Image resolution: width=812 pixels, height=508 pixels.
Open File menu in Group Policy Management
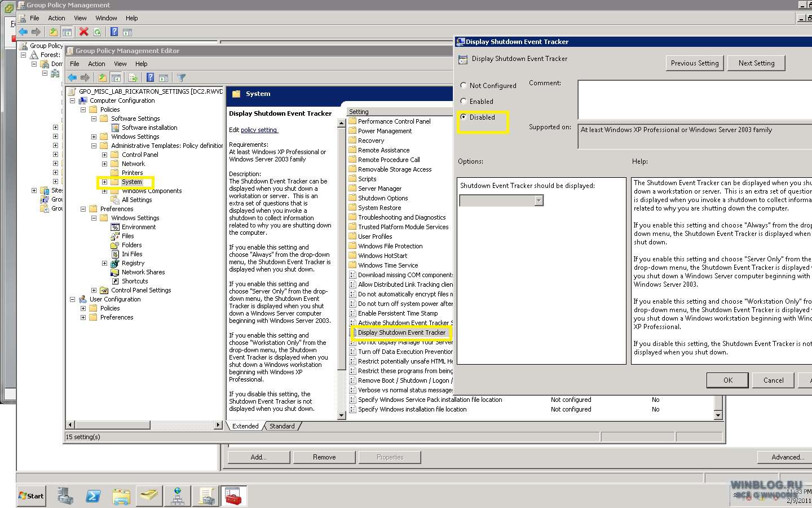34,18
